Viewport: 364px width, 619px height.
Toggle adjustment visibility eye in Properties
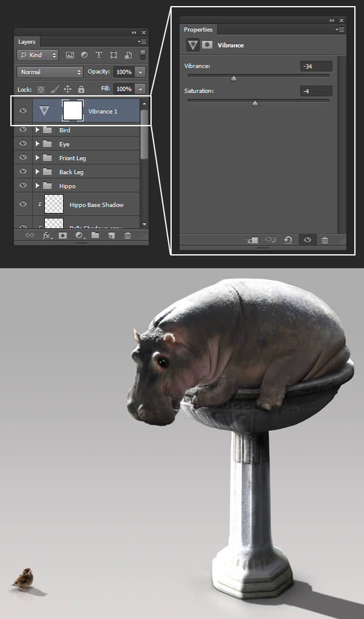pyautogui.click(x=308, y=240)
